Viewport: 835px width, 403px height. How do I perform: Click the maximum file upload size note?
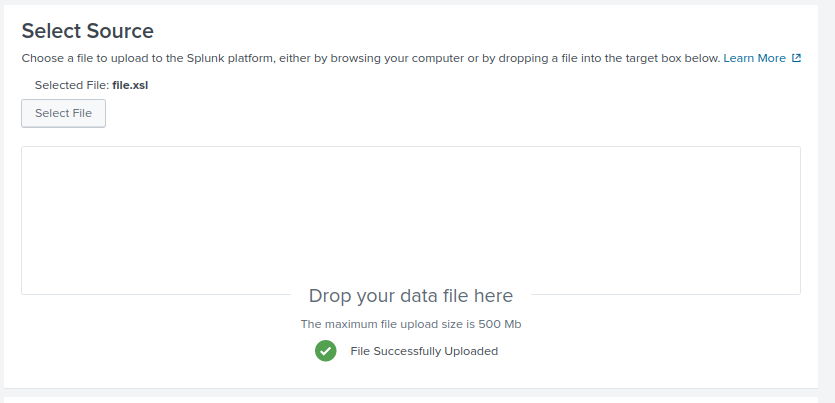pyautogui.click(x=410, y=324)
